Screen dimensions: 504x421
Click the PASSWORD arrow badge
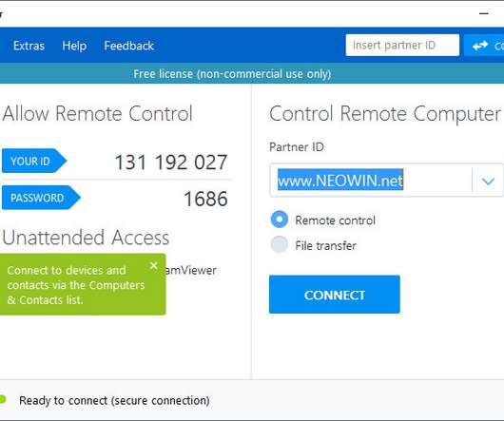coord(41,198)
